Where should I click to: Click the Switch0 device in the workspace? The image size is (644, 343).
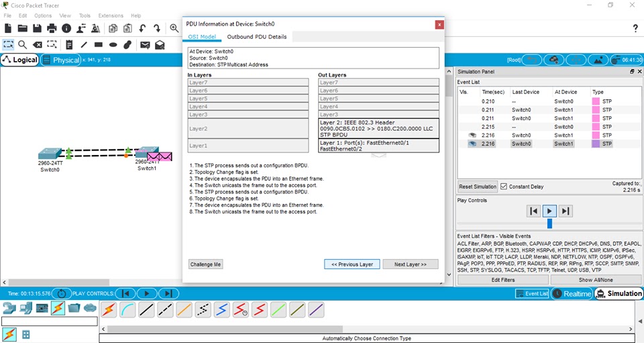click(50, 154)
